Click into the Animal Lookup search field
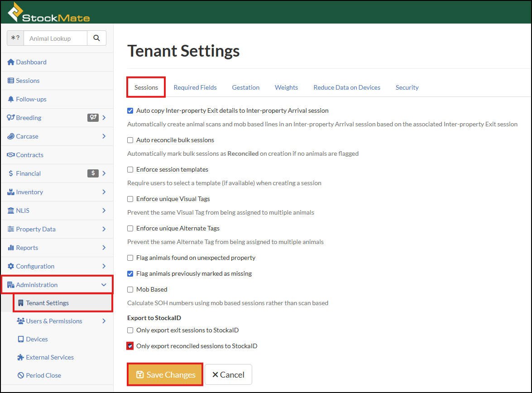 (55, 38)
